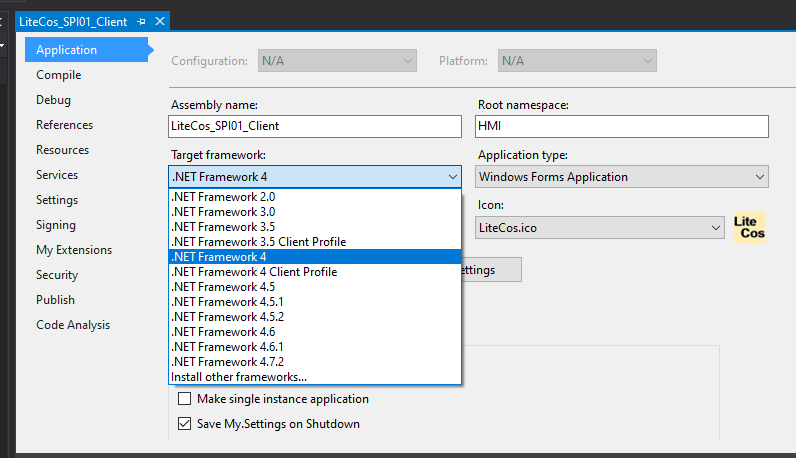796x458 pixels.
Task: Choose .NET Framework 2.0 from list
Action: [315, 197]
